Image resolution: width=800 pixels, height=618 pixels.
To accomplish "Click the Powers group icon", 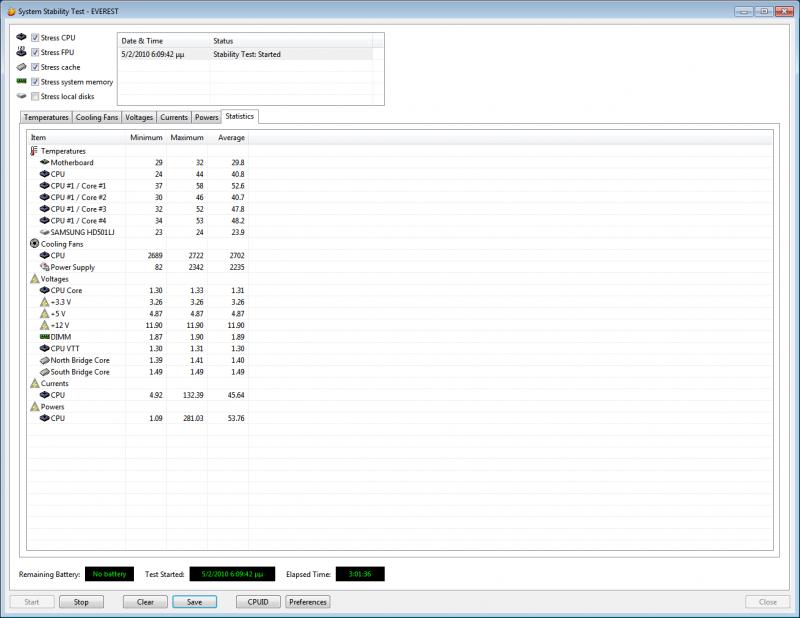I will point(35,407).
